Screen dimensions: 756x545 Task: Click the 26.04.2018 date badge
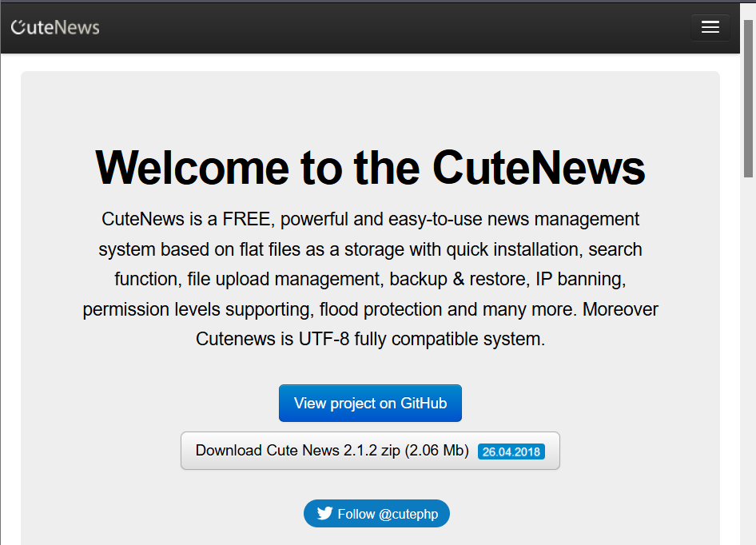511,452
